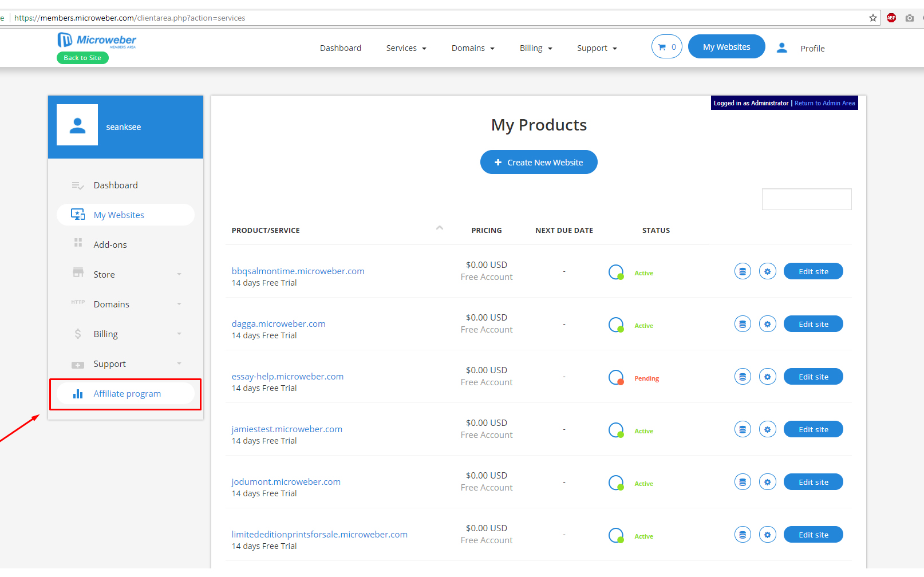The image size is (924, 577).
Task: Open essay-help.microweber.com link
Action: [x=287, y=376]
